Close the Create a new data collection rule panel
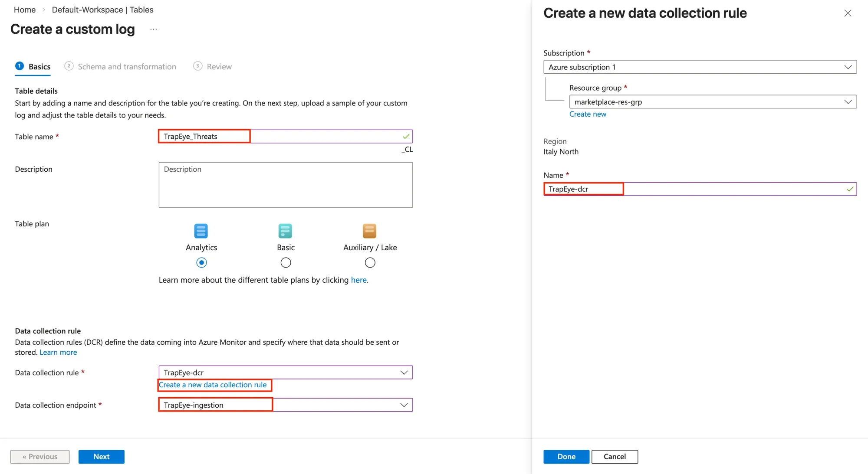 (848, 13)
